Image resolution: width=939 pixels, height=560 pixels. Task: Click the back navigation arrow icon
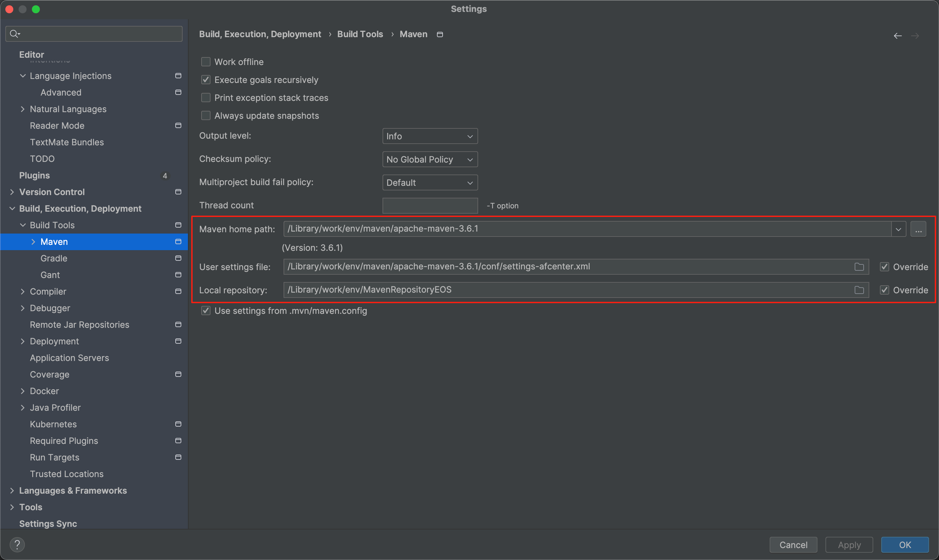click(897, 36)
